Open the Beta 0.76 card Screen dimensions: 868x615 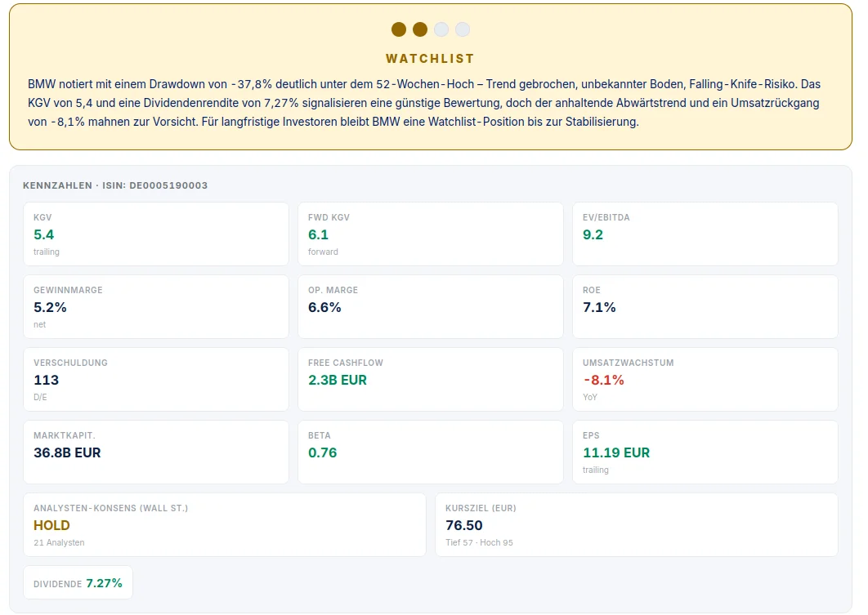click(x=431, y=452)
